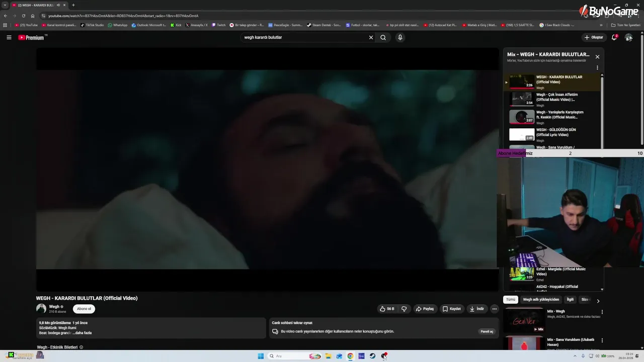Open chat replay with Paneli aç

487,331
